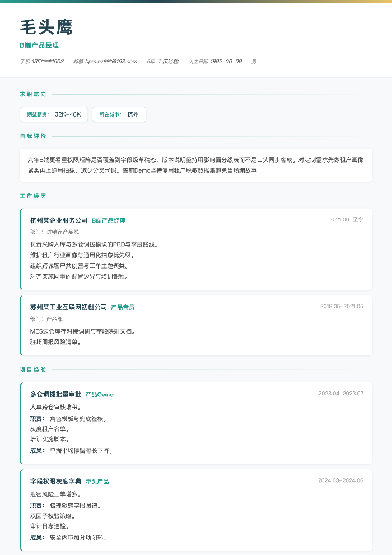Viewport: 392px width, 555px height.
Task: Click the 项目经验 section heading
Action: (x=33, y=369)
